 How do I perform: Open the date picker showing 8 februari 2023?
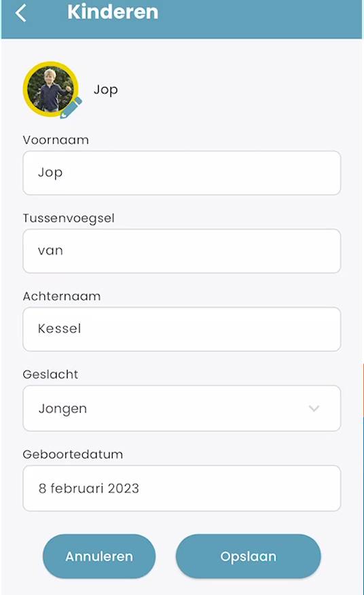point(182,488)
